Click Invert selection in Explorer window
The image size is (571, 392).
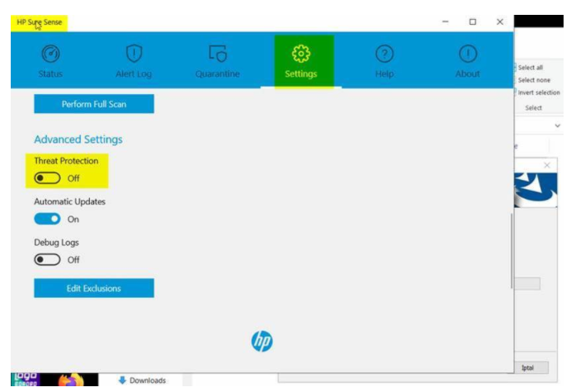539,92
